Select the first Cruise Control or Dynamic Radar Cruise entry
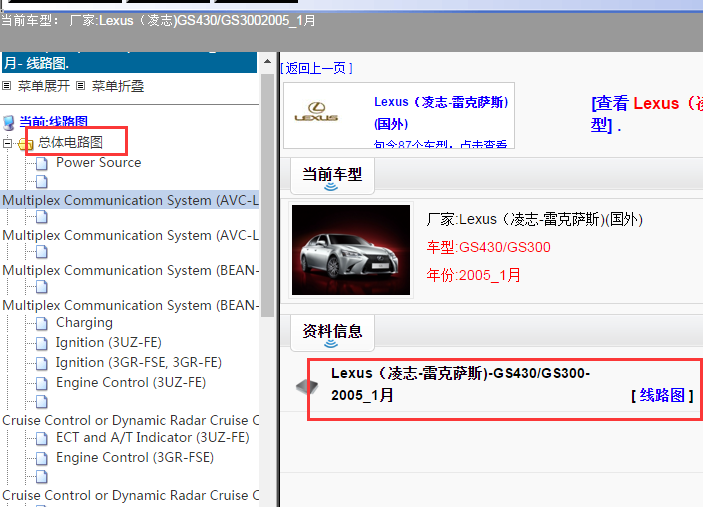This screenshot has width=703, height=507. pos(130,420)
